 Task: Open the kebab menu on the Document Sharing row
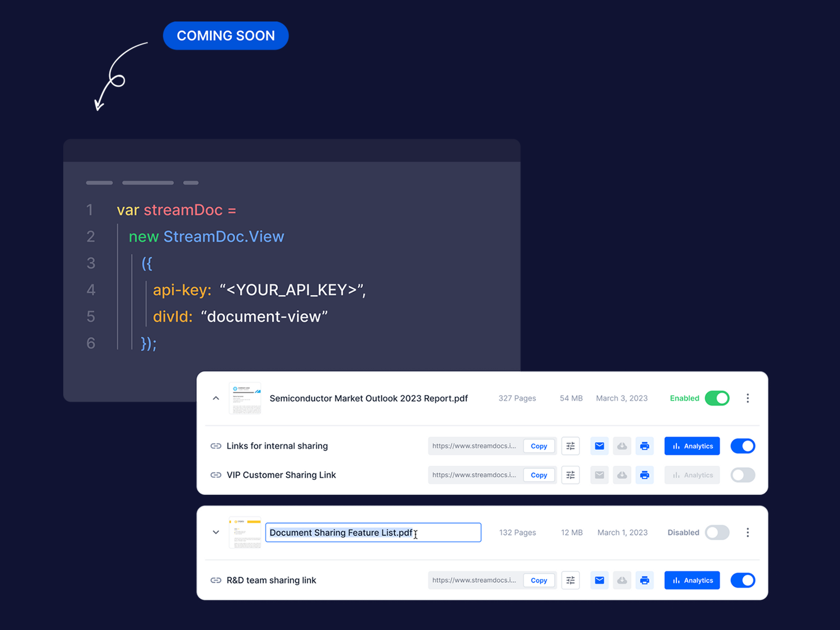pos(747,532)
